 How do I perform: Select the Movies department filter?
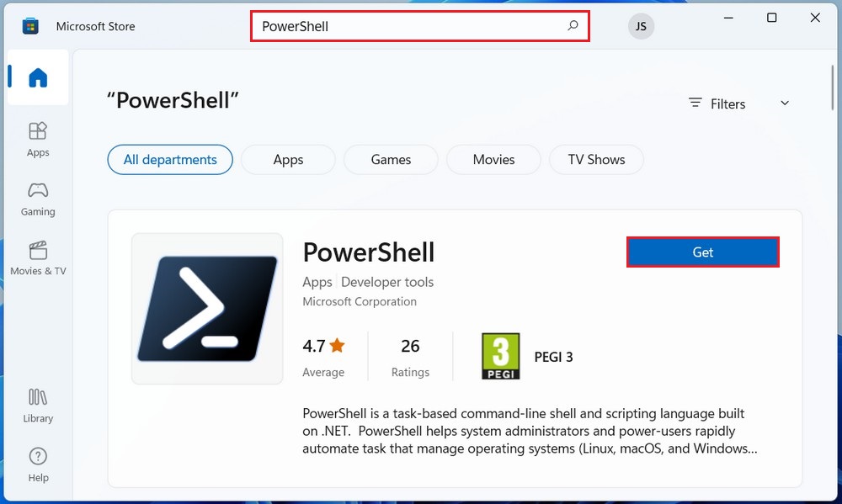tap(493, 159)
